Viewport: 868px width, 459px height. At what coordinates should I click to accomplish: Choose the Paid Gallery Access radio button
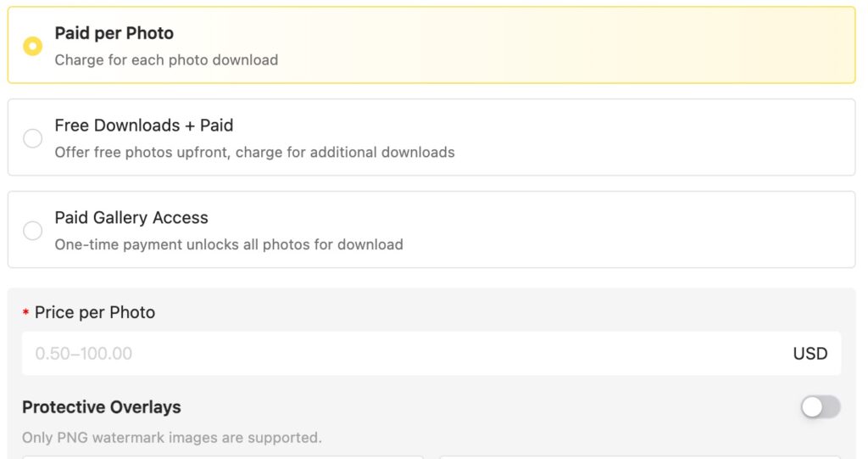click(x=32, y=230)
